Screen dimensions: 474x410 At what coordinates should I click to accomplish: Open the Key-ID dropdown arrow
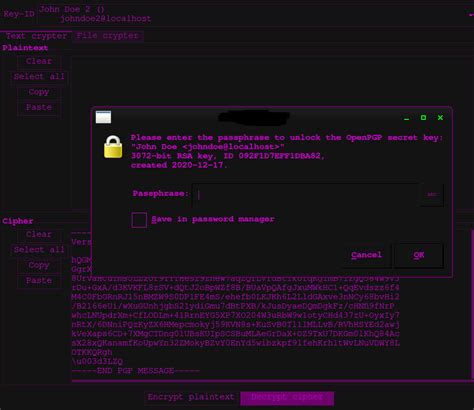click(471, 14)
